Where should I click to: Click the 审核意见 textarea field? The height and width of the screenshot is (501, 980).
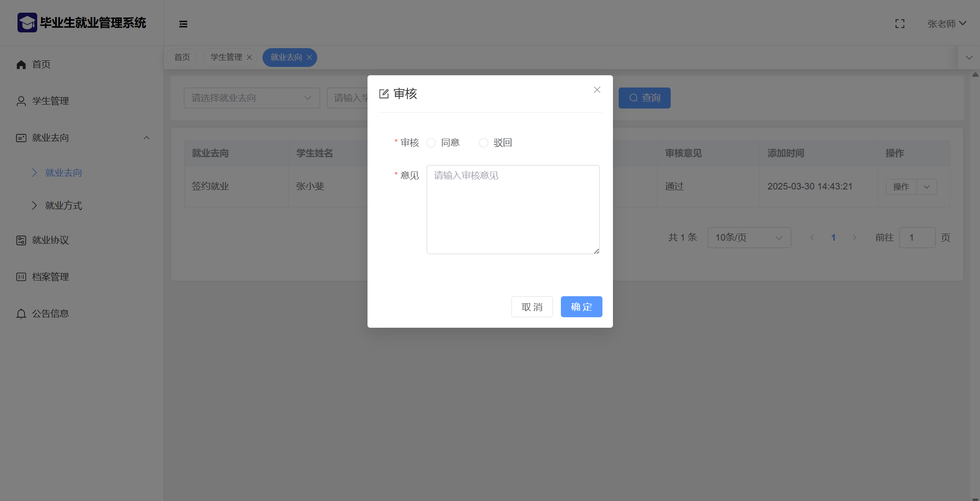[513, 210]
